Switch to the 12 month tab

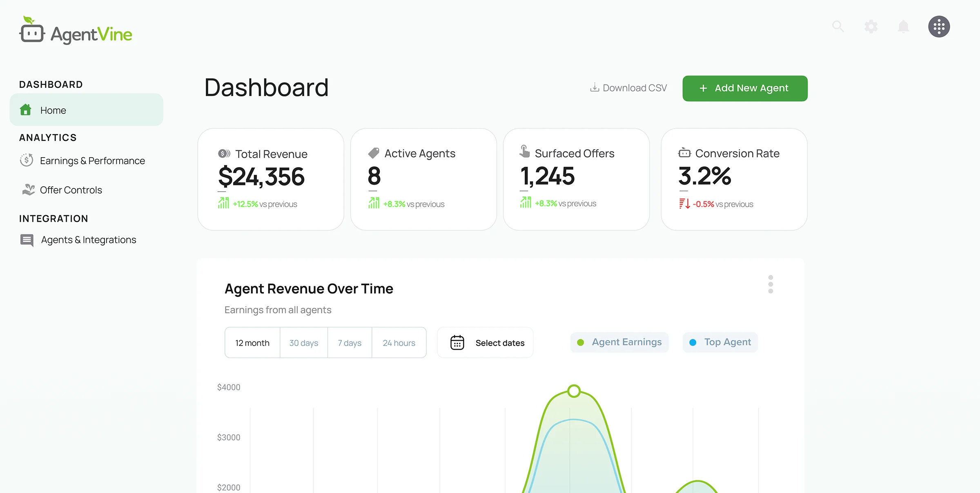252,342
